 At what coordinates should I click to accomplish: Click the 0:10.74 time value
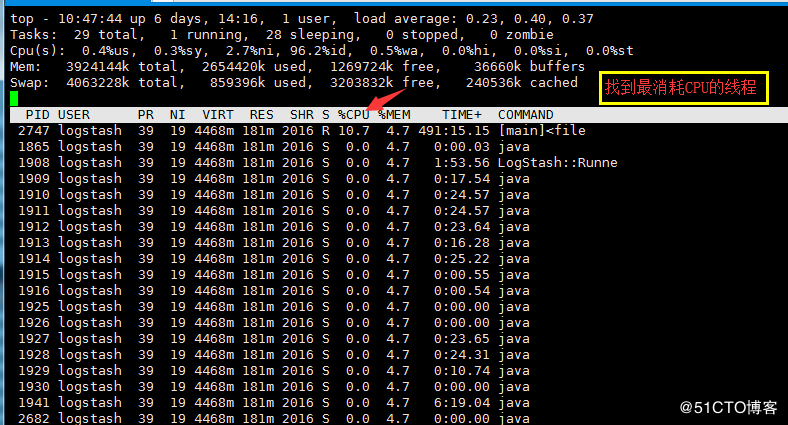(x=462, y=371)
